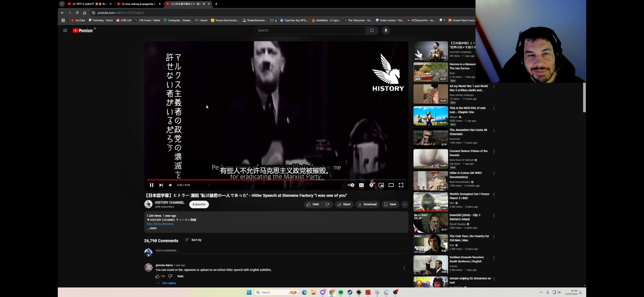Like the raven-dq6ox comment

tap(157, 276)
